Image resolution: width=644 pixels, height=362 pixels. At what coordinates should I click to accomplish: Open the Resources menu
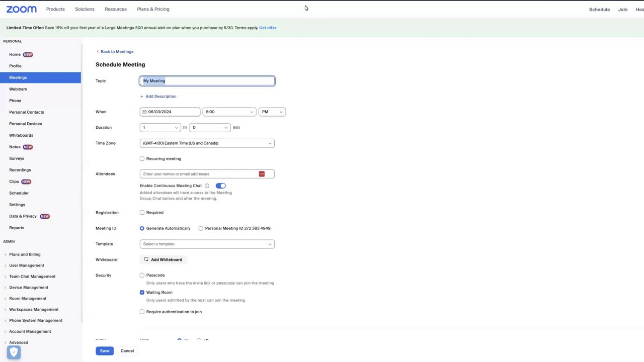[x=116, y=9]
